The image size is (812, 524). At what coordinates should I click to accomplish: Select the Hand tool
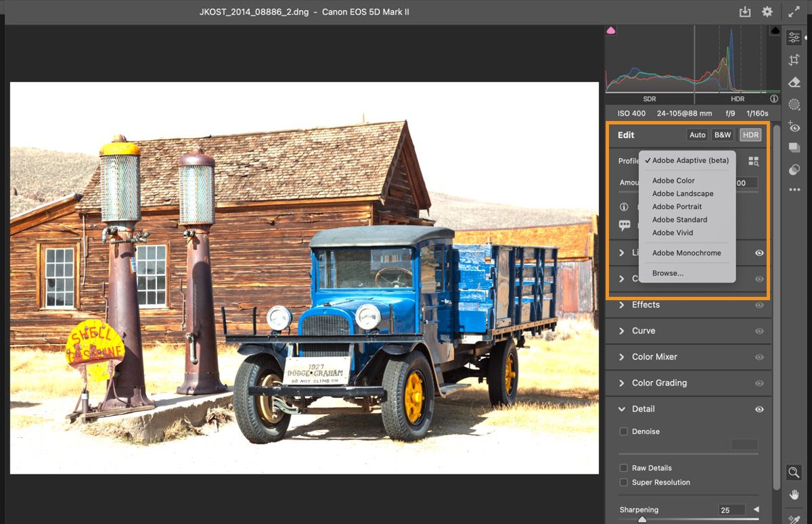(x=794, y=494)
